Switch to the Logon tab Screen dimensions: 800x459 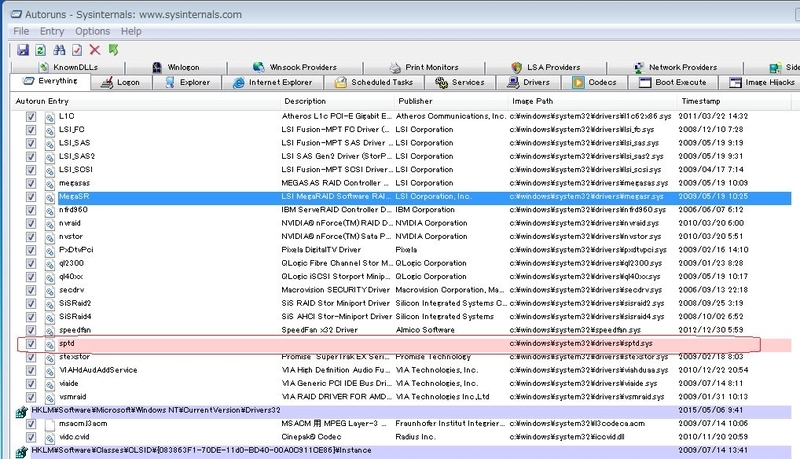pyautogui.click(x=121, y=82)
